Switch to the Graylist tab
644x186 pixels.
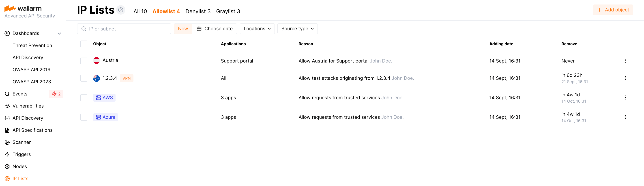coord(228,11)
